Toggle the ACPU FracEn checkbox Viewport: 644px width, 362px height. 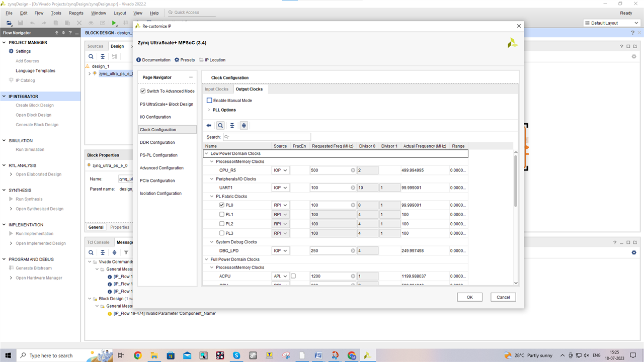tap(293, 276)
